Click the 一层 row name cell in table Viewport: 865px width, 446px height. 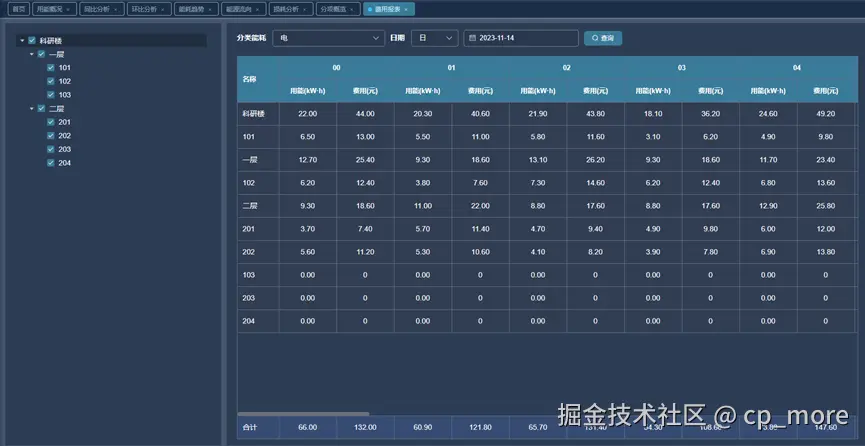click(x=258, y=160)
